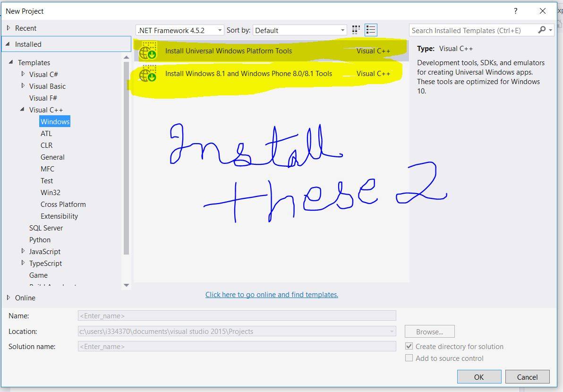This screenshot has width=563, height=392.
Task: Select the Win32 template category
Action: pyautogui.click(x=50, y=192)
